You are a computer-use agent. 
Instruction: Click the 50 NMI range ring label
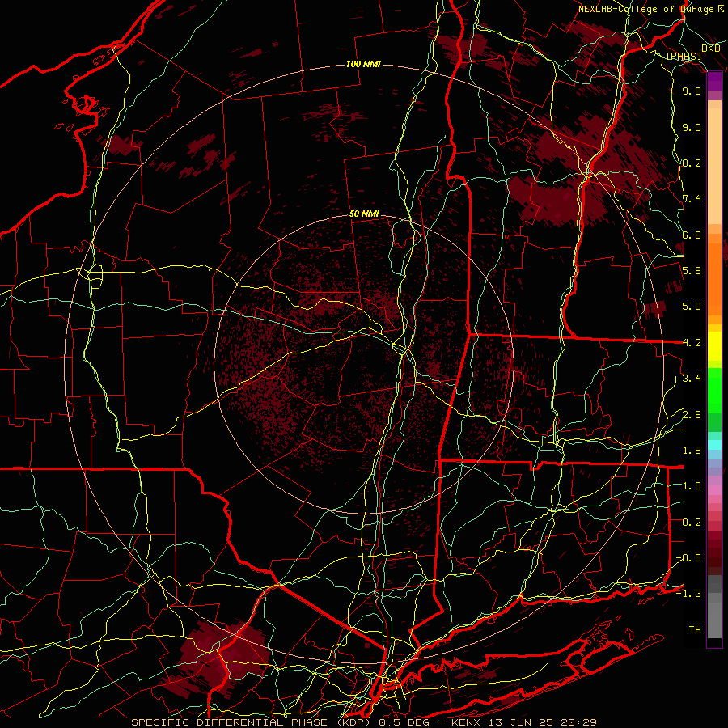(365, 214)
